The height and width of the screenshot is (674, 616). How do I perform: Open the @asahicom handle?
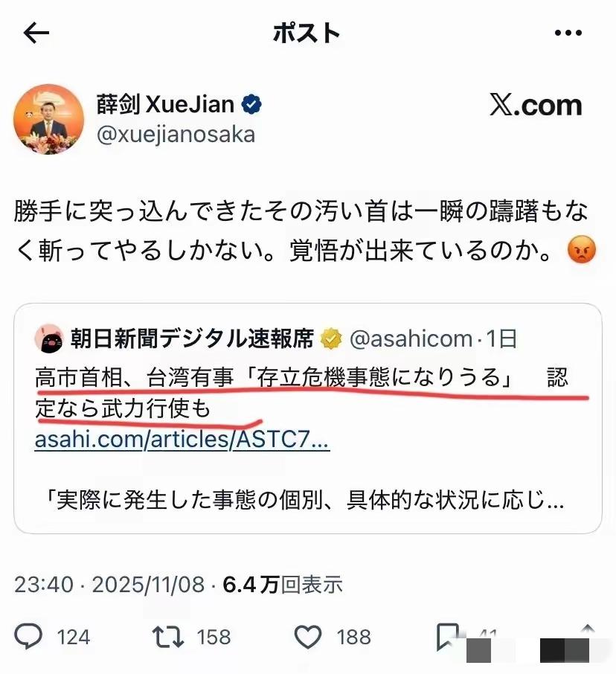click(x=411, y=338)
